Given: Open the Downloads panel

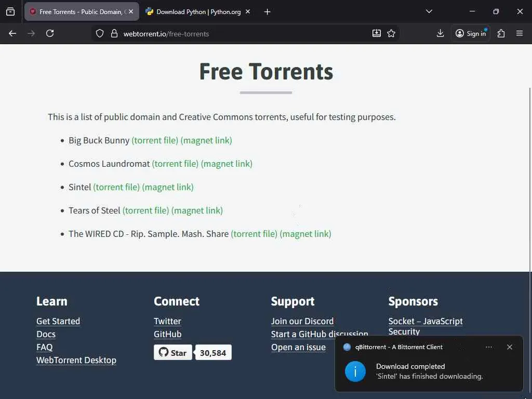Looking at the screenshot, I should (x=440, y=33).
